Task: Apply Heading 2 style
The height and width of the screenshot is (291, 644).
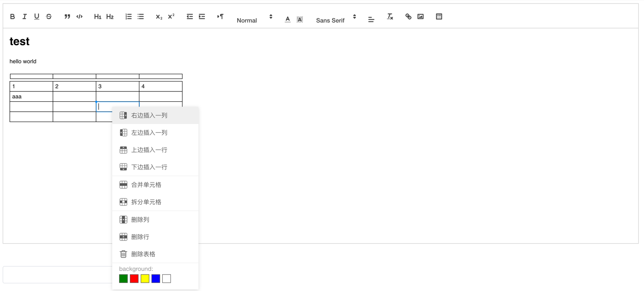Action: pyautogui.click(x=110, y=16)
